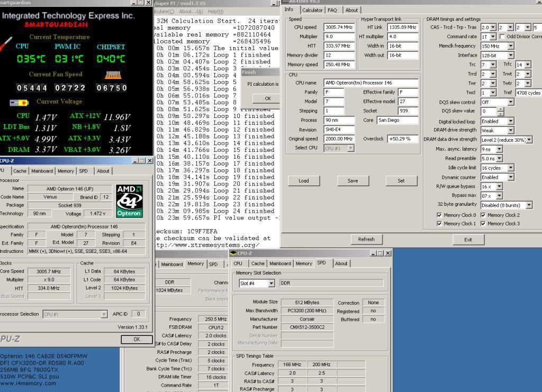
Task: Click the AMD Opteron 64 logo in CPU-Z
Action: [130, 201]
